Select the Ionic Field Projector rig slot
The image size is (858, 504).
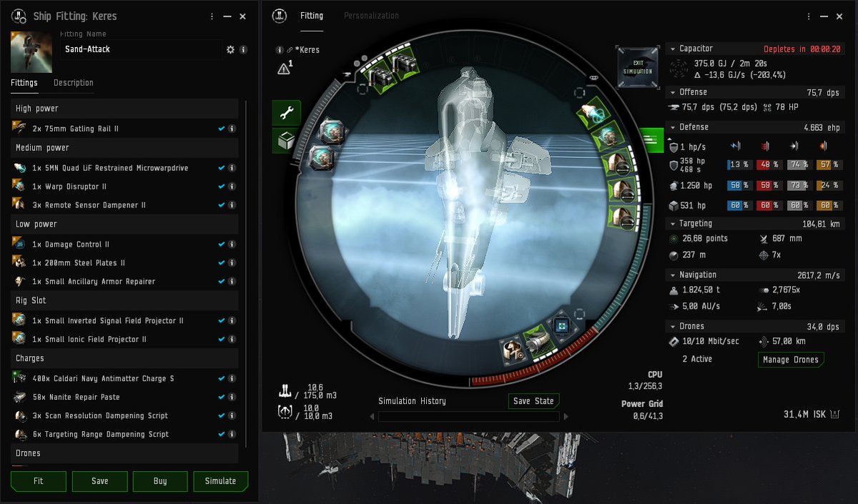(x=321, y=157)
